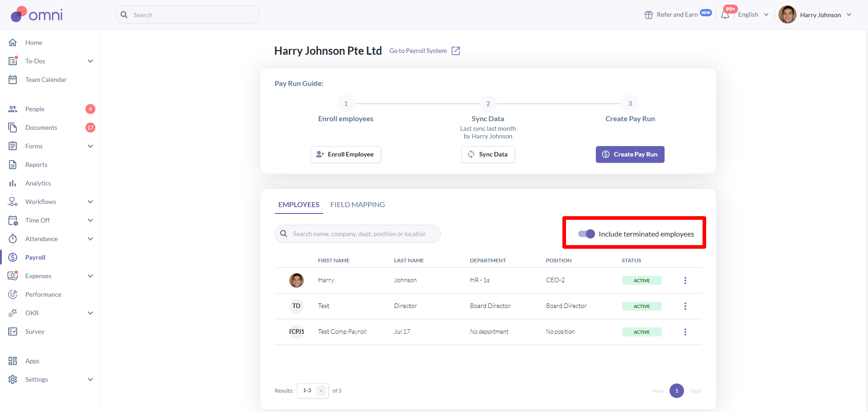The width and height of the screenshot is (868, 412).
Task: Expand the Forms menu chevron
Action: point(90,146)
